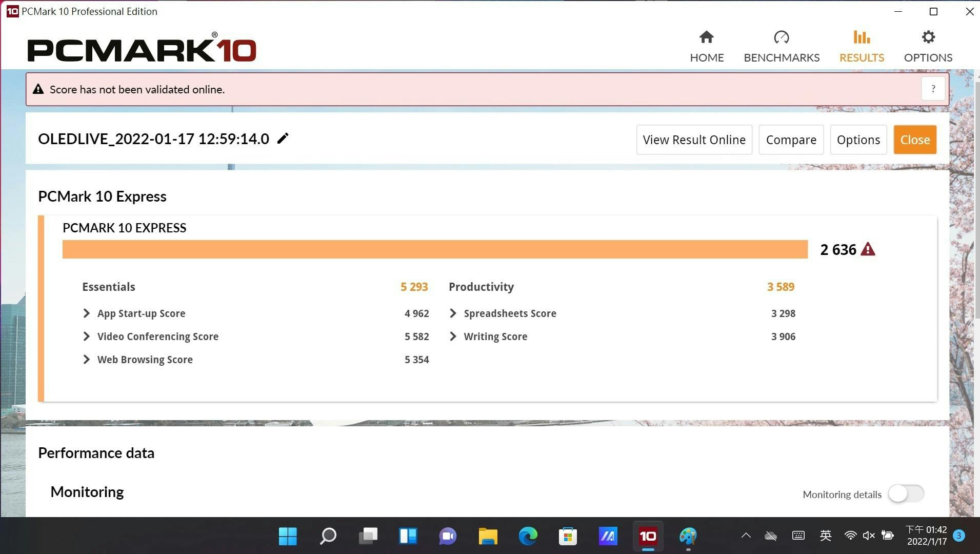Expand Writing Score details
Screen dimensions: 980x554
click(453, 337)
